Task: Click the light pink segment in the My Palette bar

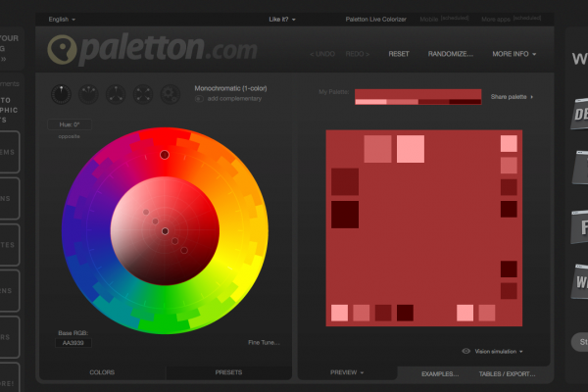Action: 370,102
